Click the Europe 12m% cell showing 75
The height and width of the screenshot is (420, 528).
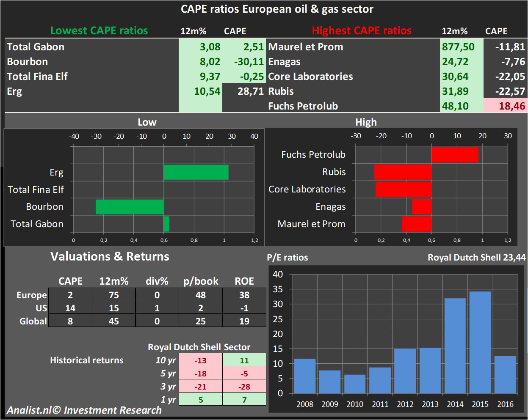[114, 295]
